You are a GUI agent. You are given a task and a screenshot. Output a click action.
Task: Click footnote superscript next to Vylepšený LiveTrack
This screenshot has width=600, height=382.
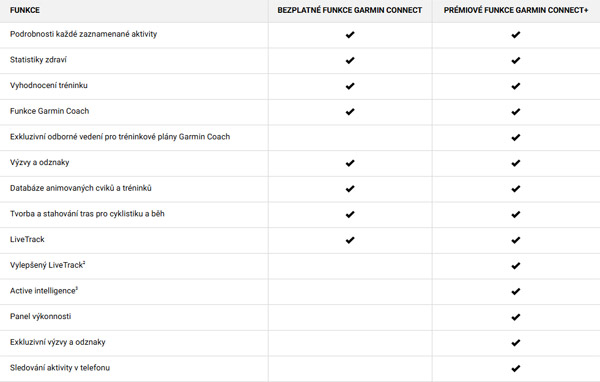tap(84, 263)
